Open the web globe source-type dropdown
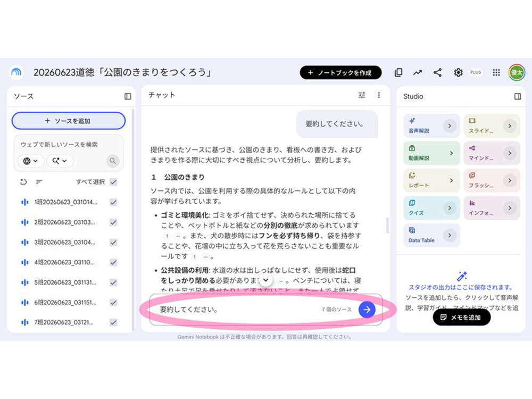Screen dimensions: 532x399 (30, 161)
